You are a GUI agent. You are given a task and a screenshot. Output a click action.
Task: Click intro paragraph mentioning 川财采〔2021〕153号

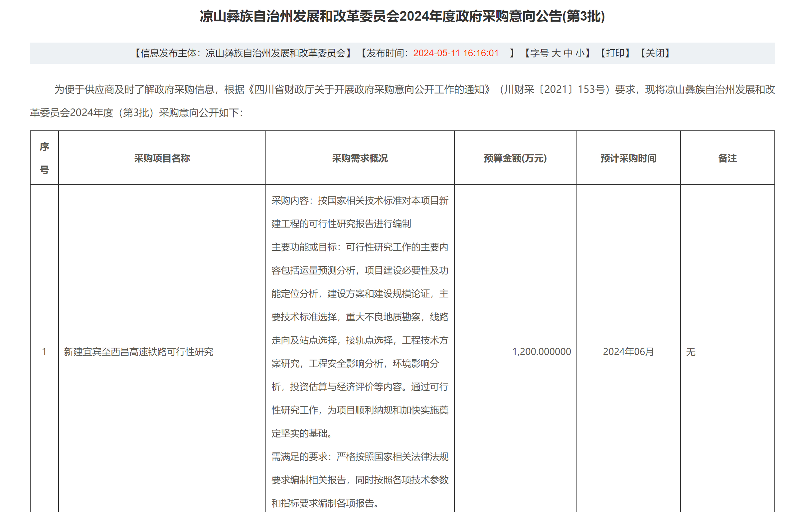[x=402, y=101]
